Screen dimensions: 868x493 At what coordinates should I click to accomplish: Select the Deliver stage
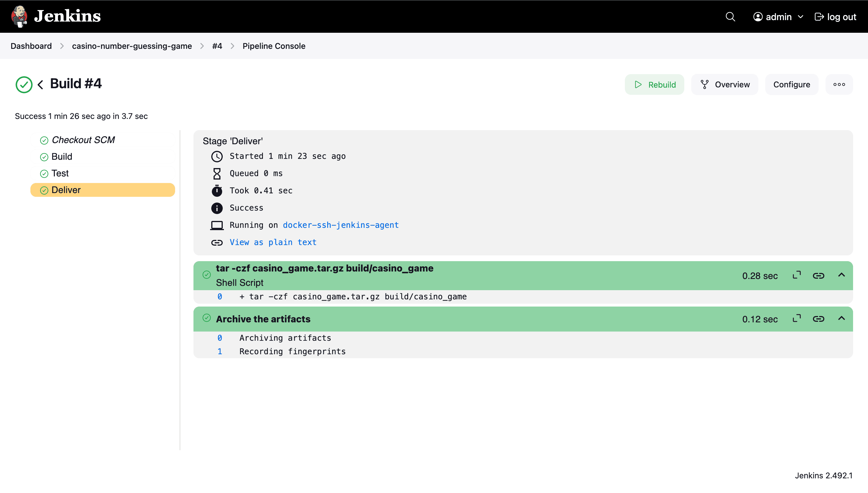[x=66, y=190]
